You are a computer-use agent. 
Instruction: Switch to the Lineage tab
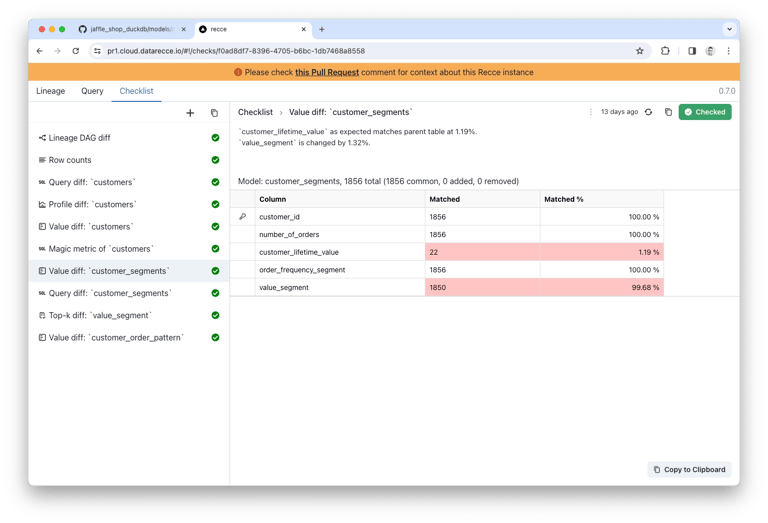pos(50,91)
